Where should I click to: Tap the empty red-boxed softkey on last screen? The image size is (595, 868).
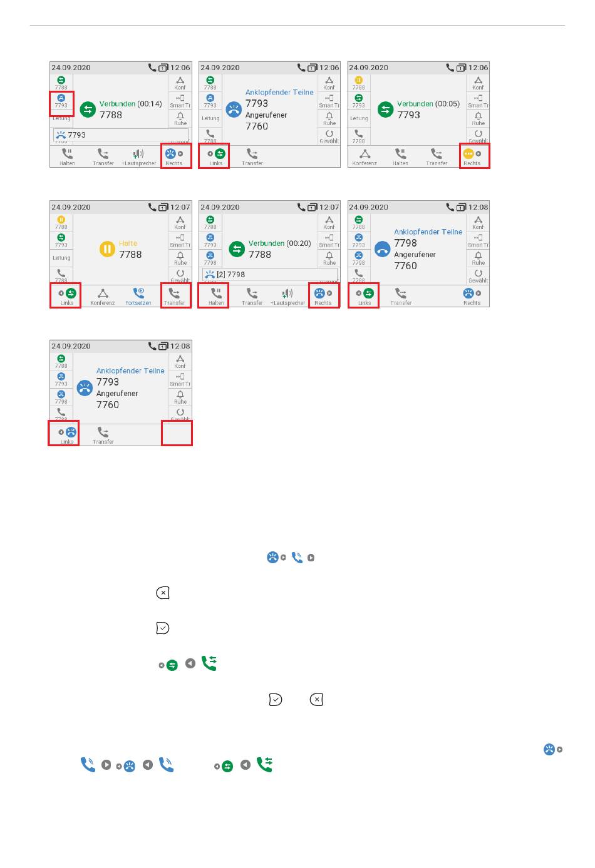click(x=177, y=433)
